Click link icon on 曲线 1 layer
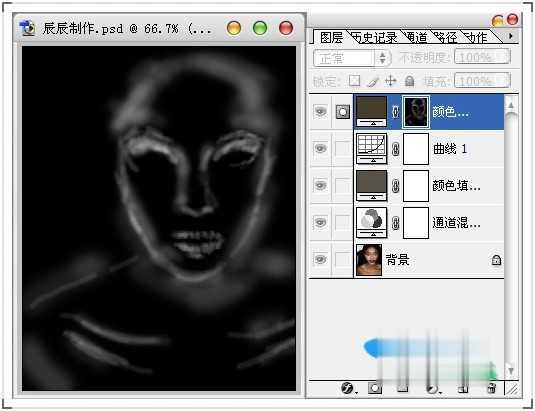535x411 pixels. 395,149
